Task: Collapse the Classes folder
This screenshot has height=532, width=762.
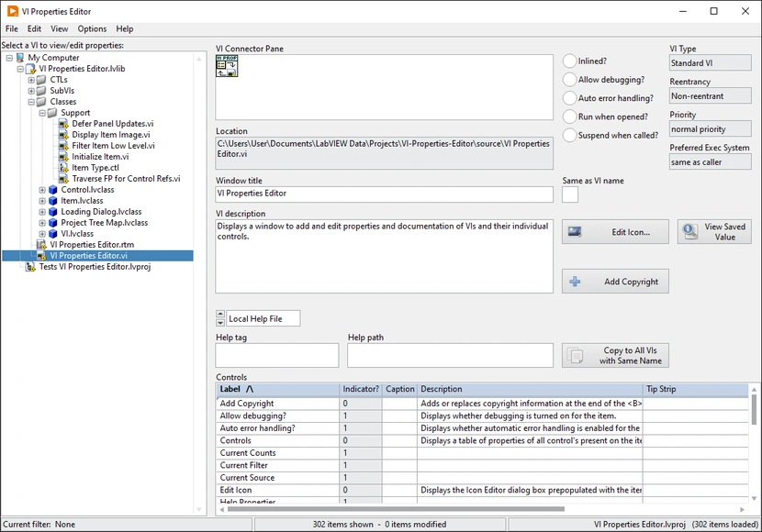Action: coord(31,102)
